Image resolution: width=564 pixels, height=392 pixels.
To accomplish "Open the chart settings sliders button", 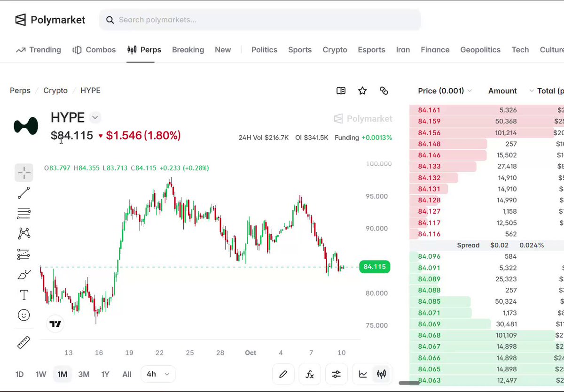I will (337, 374).
